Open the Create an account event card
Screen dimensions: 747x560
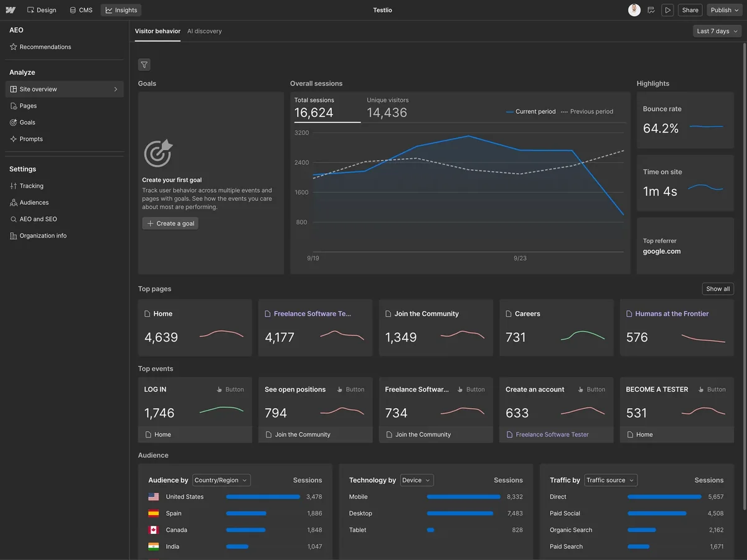[557, 410]
